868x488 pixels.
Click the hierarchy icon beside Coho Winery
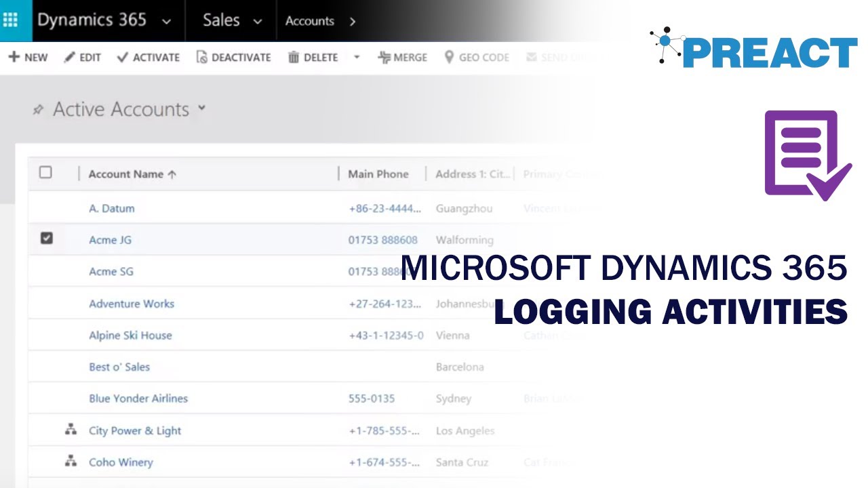(x=71, y=461)
